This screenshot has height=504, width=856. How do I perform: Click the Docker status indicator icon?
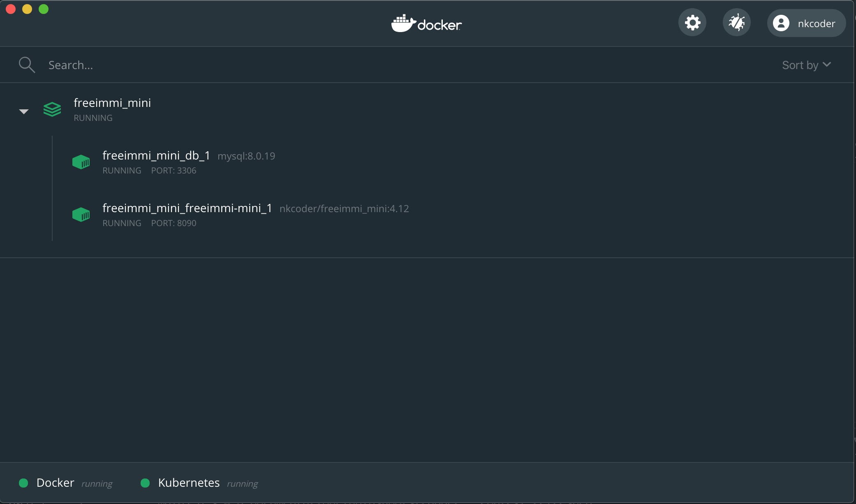tap(23, 482)
